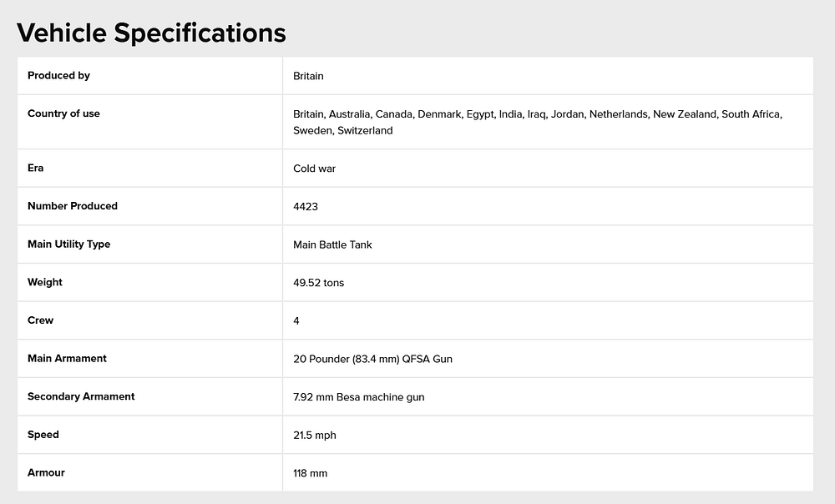Select the Country of use label

(x=63, y=113)
